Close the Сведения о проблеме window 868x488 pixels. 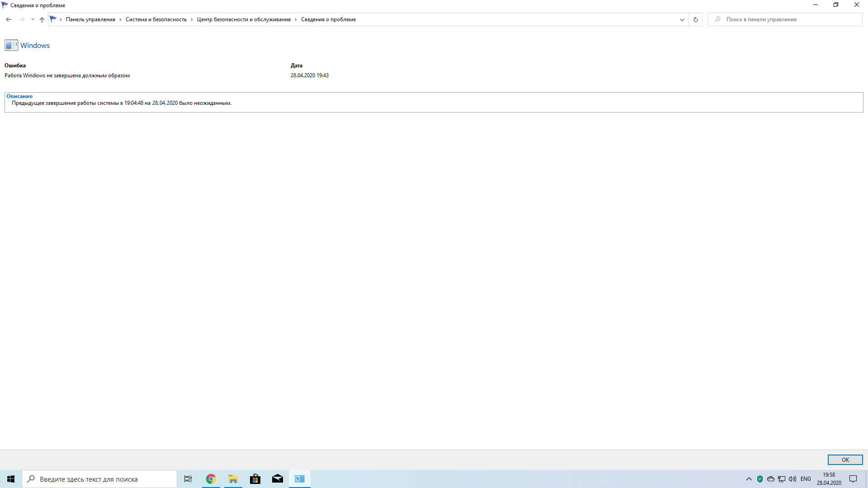click(857, 5)
